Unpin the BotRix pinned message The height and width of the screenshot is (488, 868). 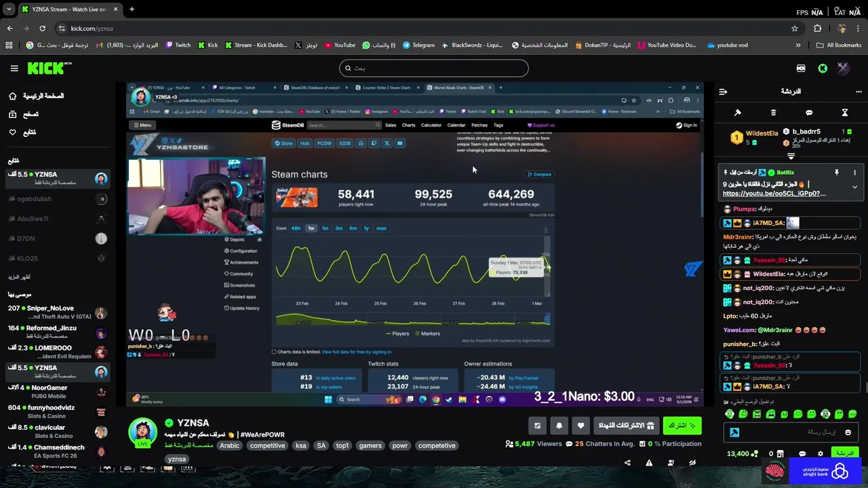tap(836, 173)
